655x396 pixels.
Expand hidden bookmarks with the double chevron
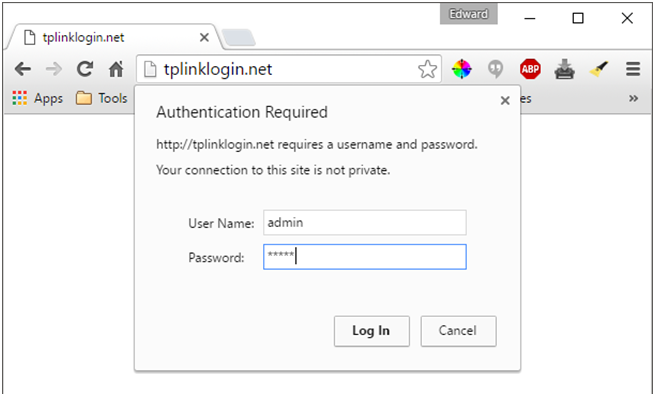634,99
